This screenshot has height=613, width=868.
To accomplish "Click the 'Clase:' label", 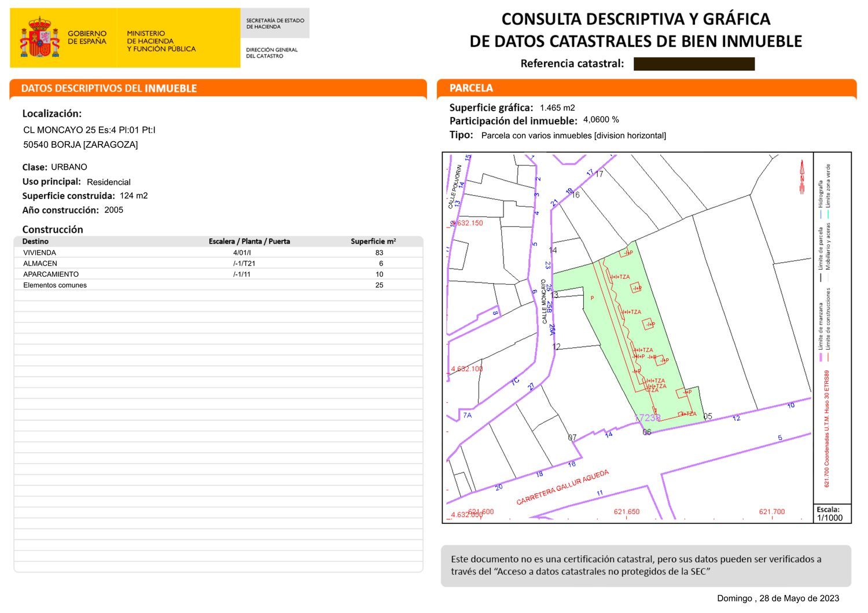I will point(35,167).
